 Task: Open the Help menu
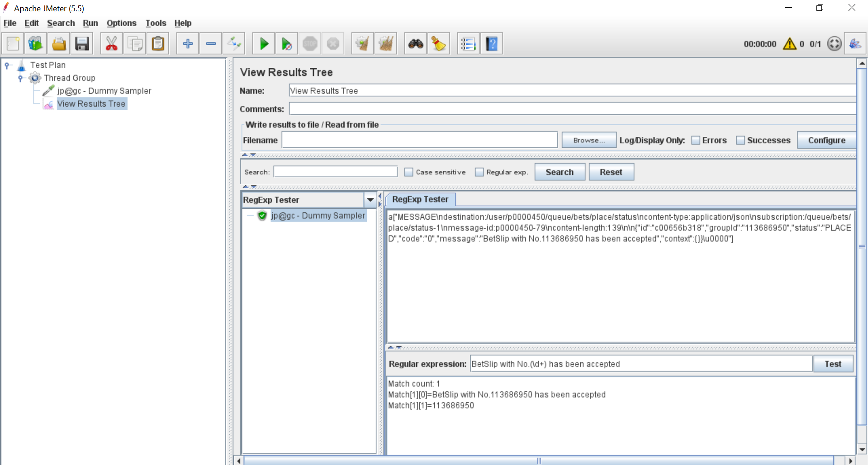pos(183,23)
